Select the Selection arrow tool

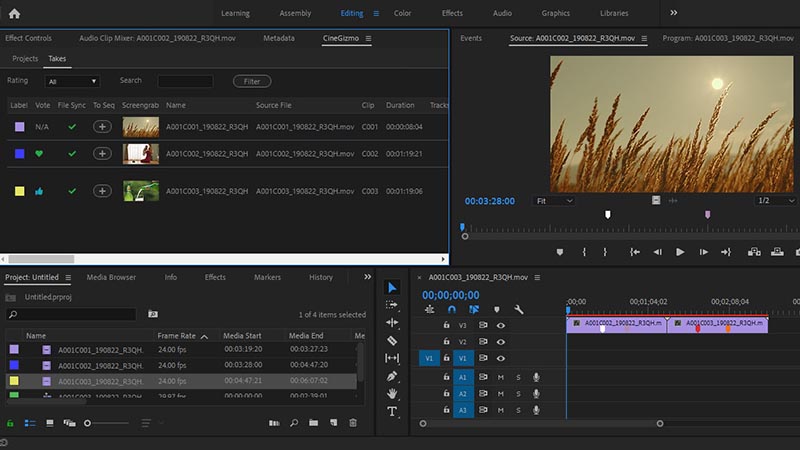coord(392,288)
